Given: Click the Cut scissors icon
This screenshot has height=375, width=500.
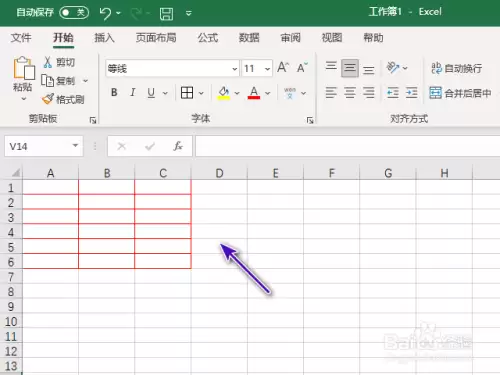Looking at the screenshot, I should pos(48,62).
